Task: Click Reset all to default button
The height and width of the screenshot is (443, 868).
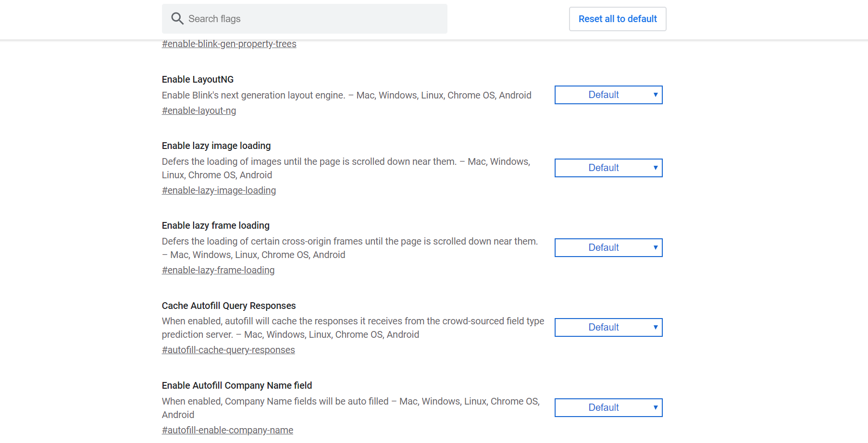Action: pos(618,19)
